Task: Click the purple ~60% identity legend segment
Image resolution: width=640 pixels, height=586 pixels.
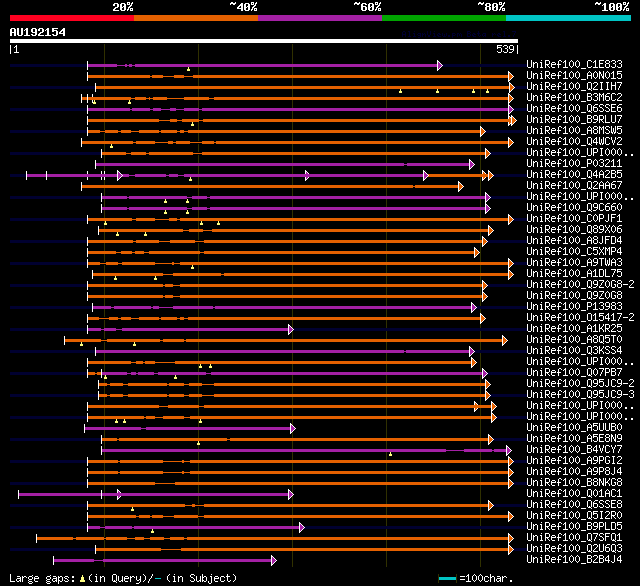Action: click(x=320, y=18)
